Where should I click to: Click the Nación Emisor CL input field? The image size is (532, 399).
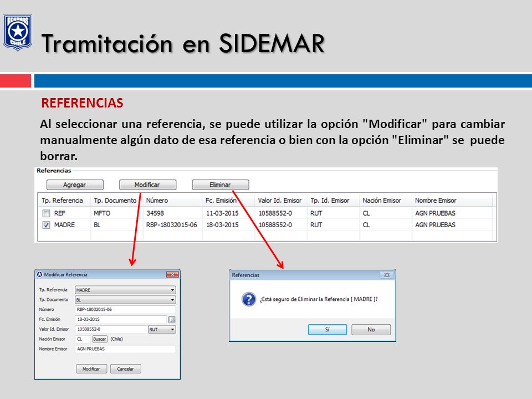point(83,339)
